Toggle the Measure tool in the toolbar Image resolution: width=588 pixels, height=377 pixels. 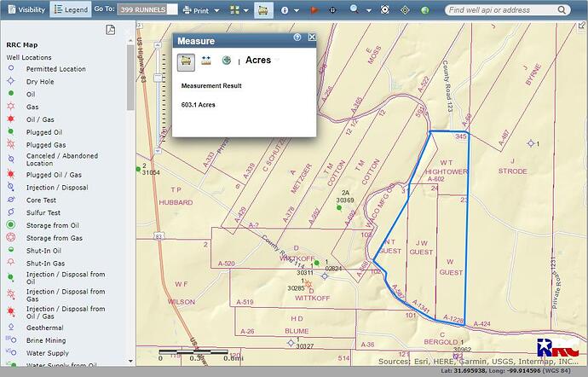pos(263,10)
